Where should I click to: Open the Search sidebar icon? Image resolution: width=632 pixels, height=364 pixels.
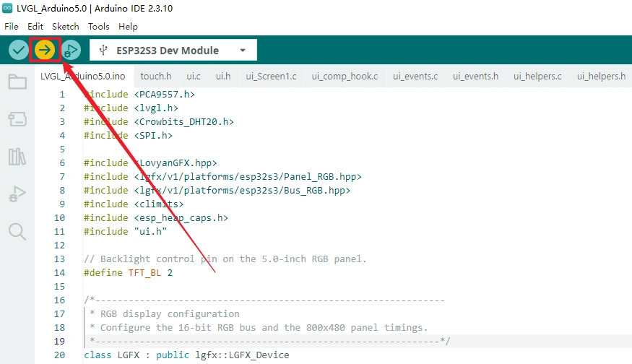tap(17, 232)
